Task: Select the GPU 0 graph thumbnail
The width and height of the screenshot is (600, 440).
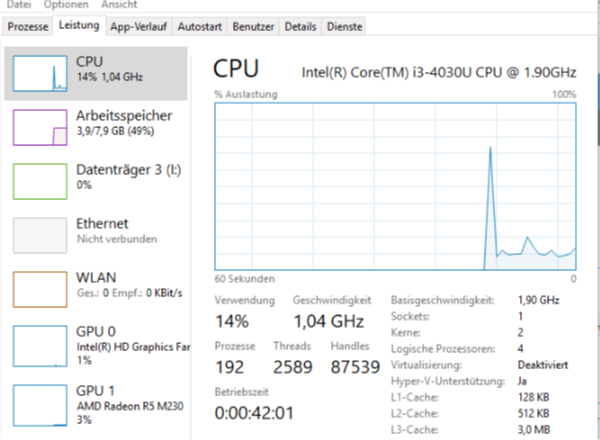Action: 40,346
